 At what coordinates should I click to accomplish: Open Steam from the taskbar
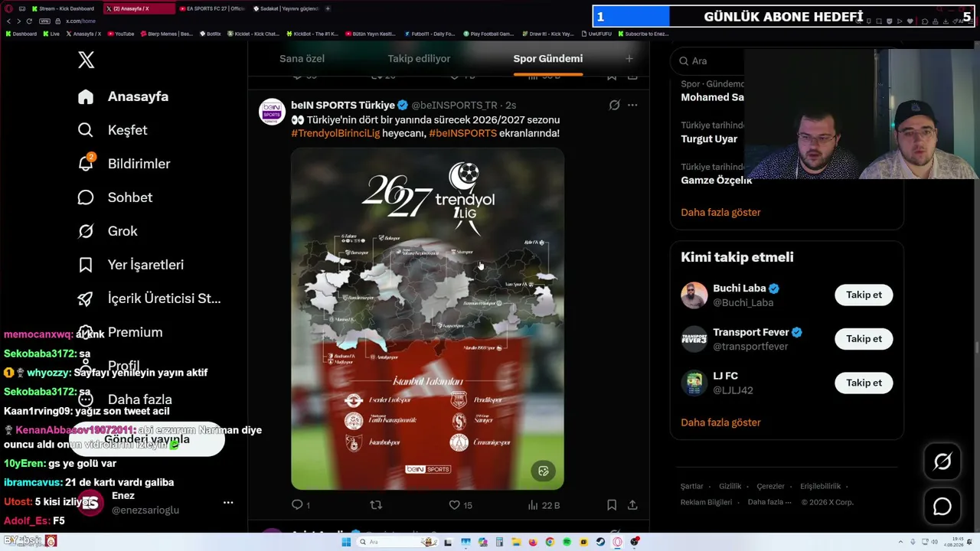click(600, 542)
